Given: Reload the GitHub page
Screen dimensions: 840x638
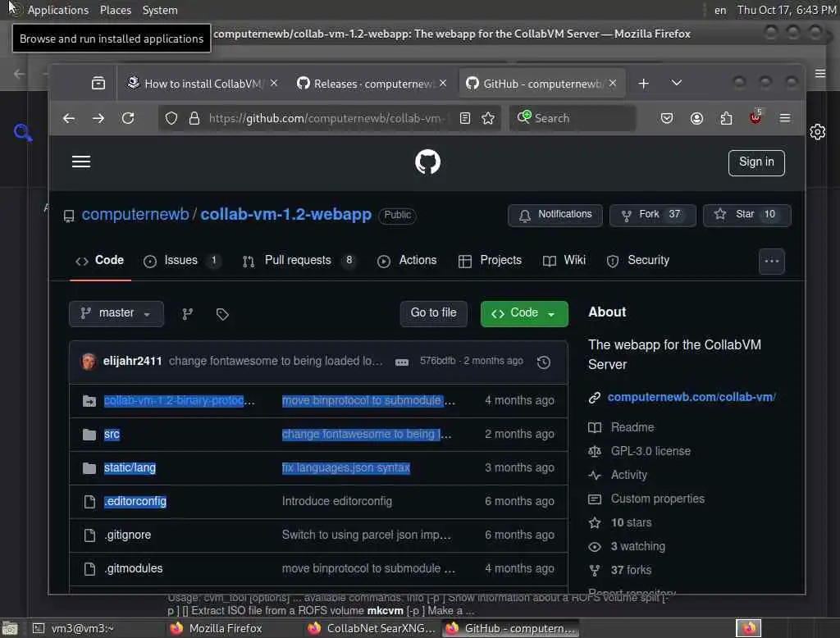Looking at the screenshot, I should [x=128, y=118].
